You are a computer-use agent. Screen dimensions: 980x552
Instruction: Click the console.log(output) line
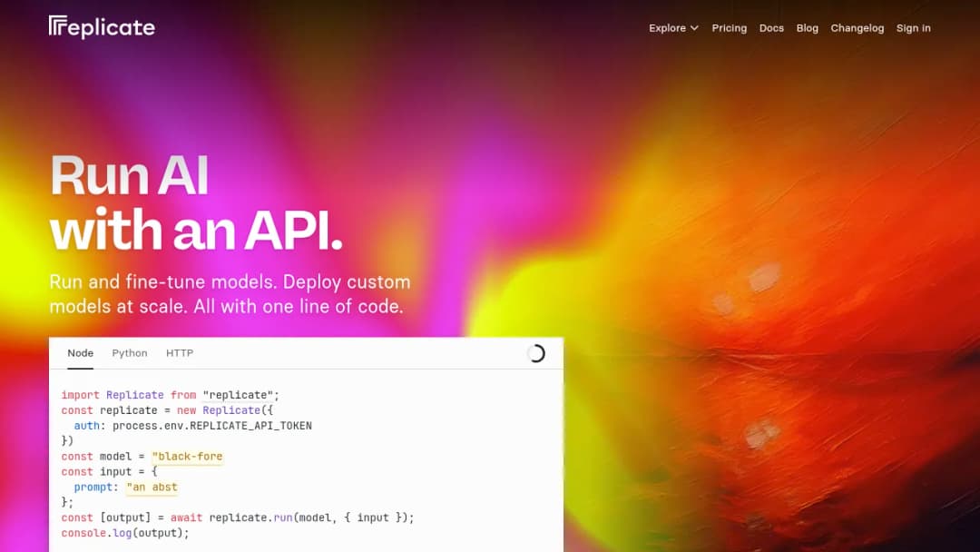tap(125, 533)
